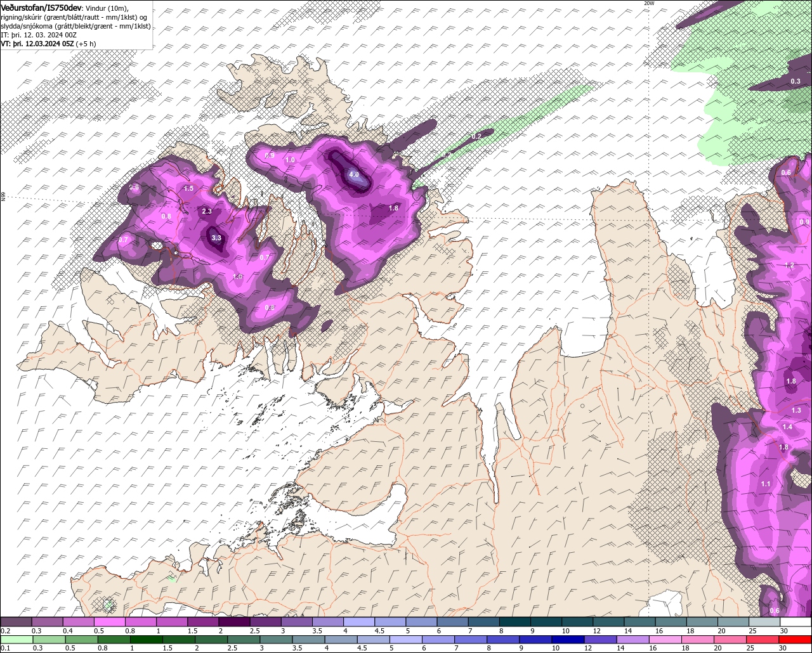
Task: Click the 1.6 value label on map
Action: click(x=238, y=276)
